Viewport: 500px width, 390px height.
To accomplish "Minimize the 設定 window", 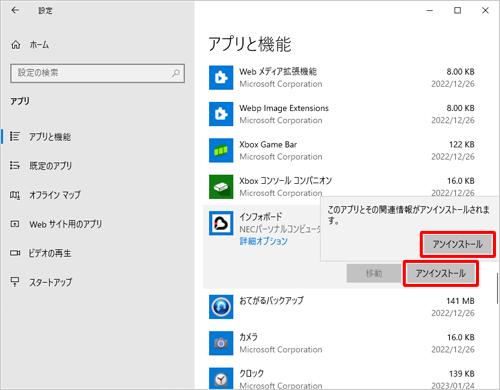I will [430, 10].
